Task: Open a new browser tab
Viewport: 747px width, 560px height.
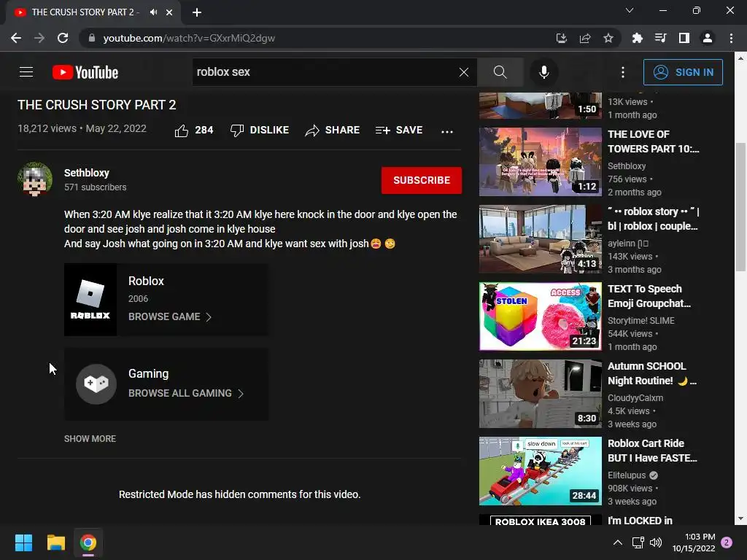Action: [x=197, y=12]
